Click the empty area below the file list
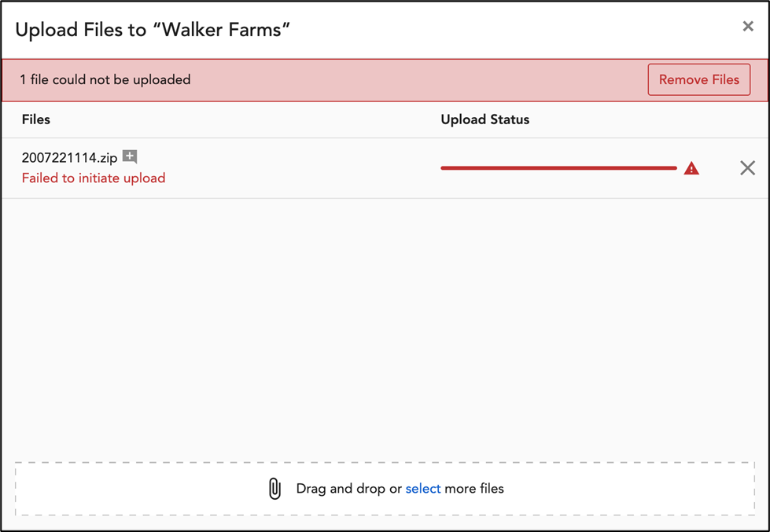The height and width of the screenshot is (532, 770). (385, 328)
